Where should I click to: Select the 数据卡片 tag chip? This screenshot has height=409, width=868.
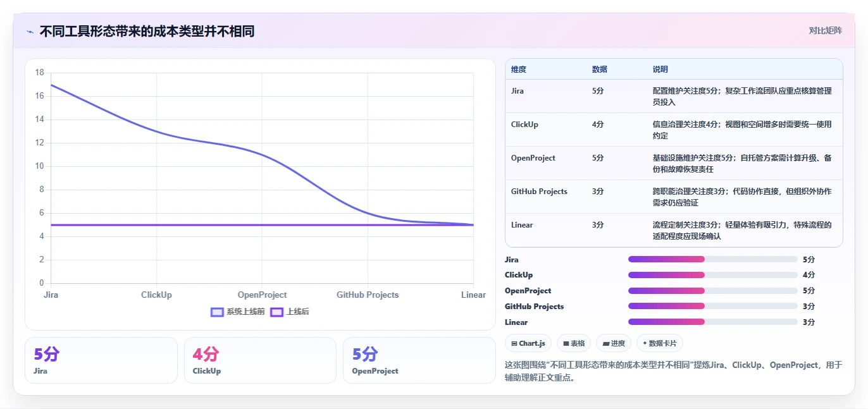click(x=660, y=343)
